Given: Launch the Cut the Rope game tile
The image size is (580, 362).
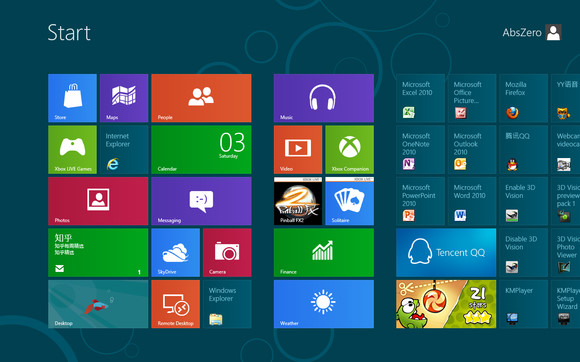Looking at the screenshot, I should coord(446,304).
